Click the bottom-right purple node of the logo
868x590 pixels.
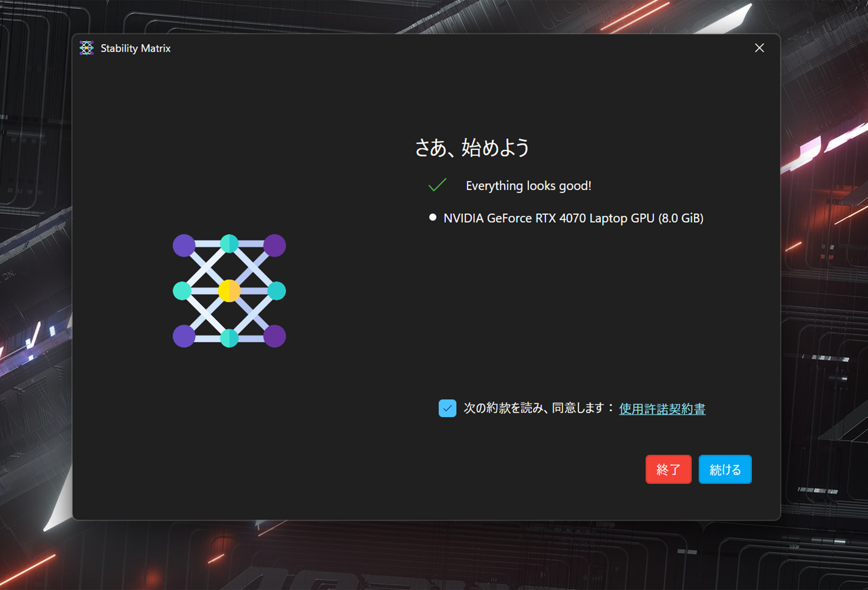coord(275,336)
